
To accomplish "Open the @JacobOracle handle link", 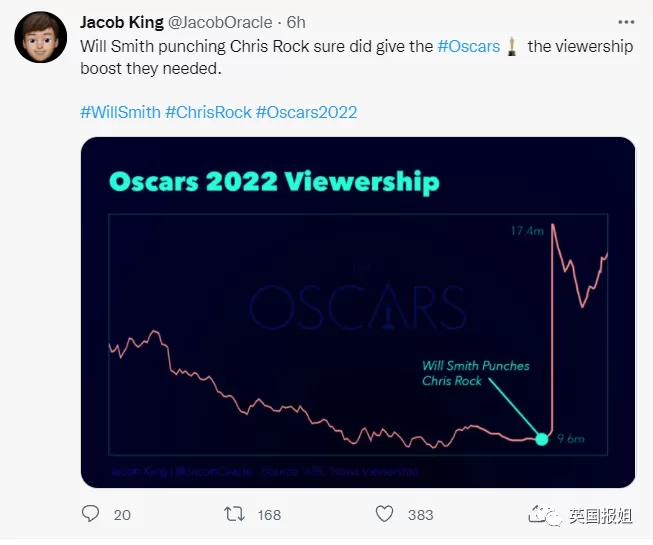I will pyautogui.click(x=220, y=22).
